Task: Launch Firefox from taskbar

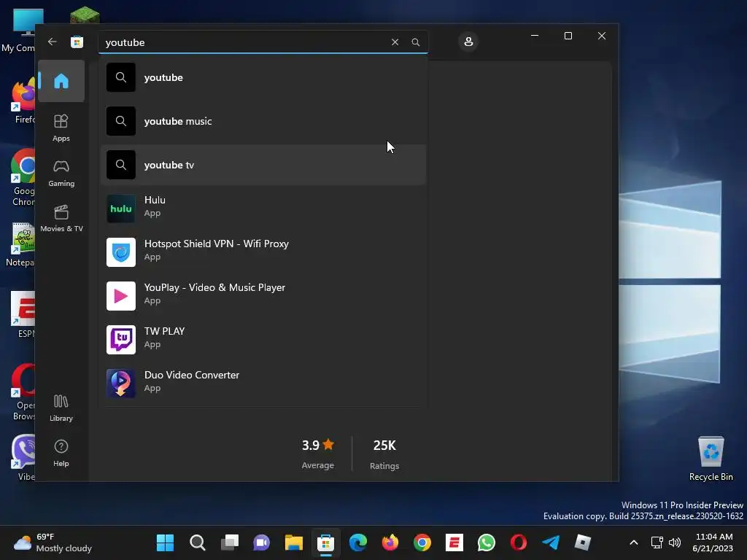Action: pos(390,542)
